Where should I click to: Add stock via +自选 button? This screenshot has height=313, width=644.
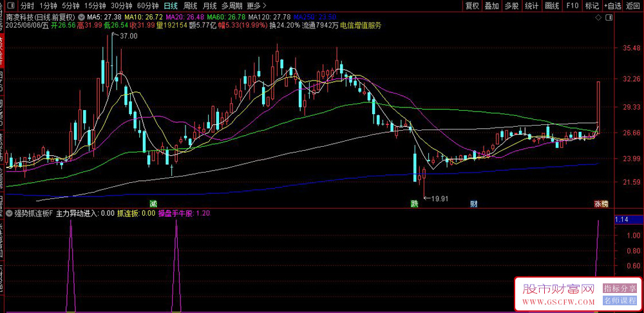click(x=613, y=6)
